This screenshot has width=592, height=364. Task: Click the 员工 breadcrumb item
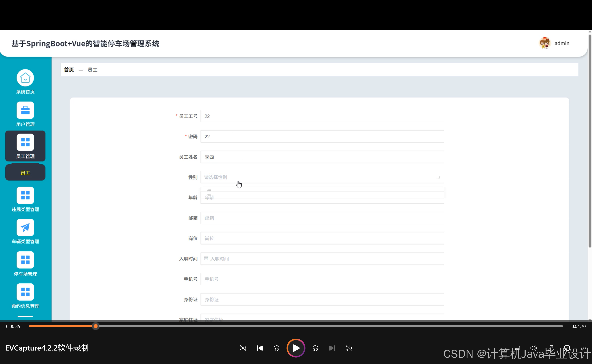point(93,70)
